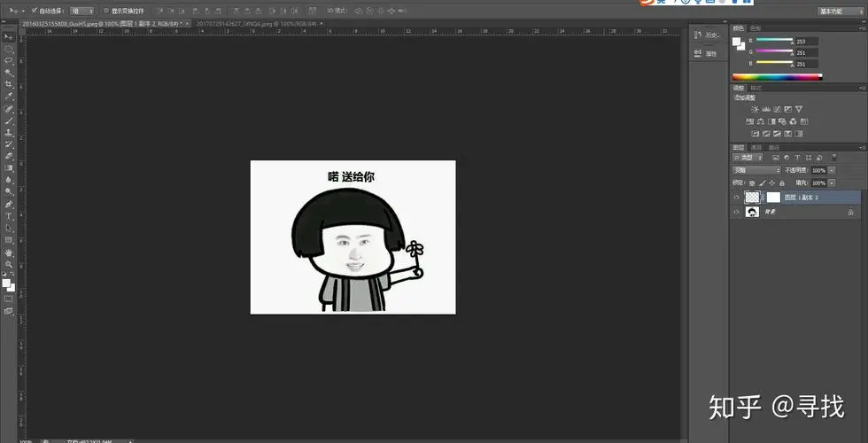Select the Gradient tool
Screen dimensions: 868x443
tap(9, 167)
